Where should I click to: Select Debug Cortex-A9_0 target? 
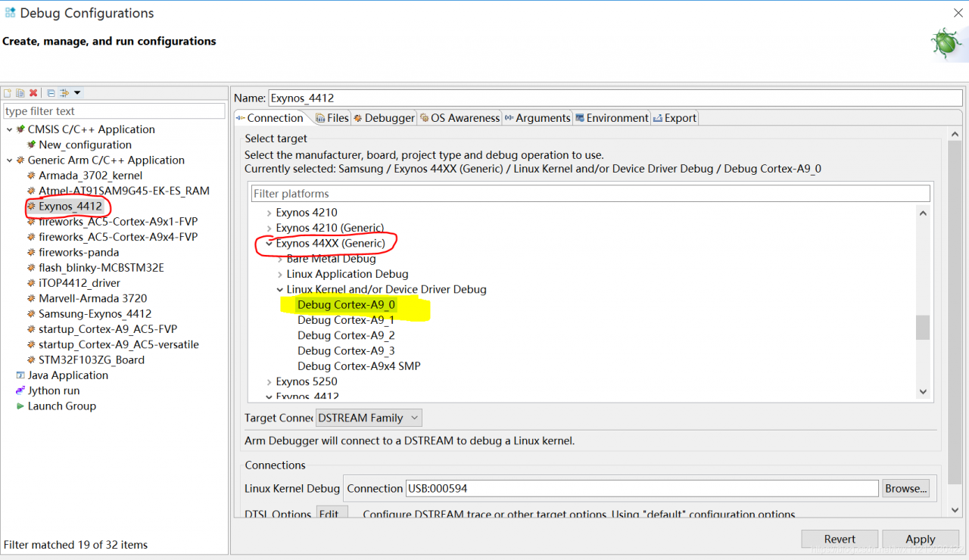[x=346, y=305]
